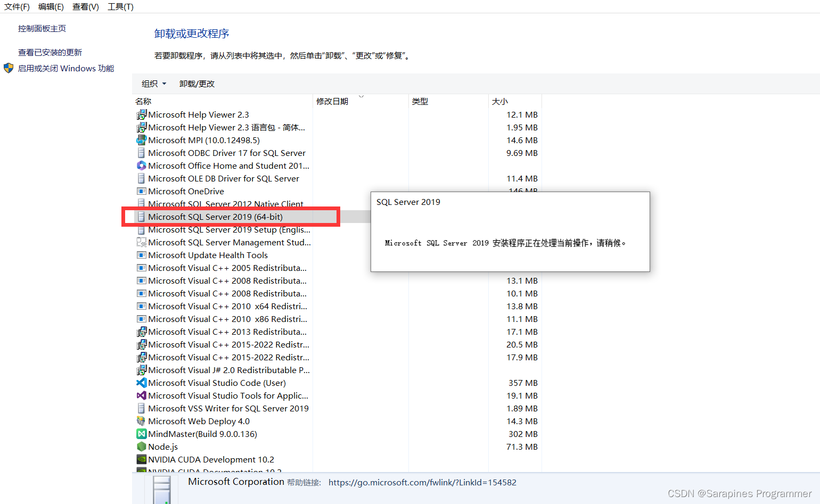Sort by 类型 column header
The image size is (820, 504).
tap(420, 101)
